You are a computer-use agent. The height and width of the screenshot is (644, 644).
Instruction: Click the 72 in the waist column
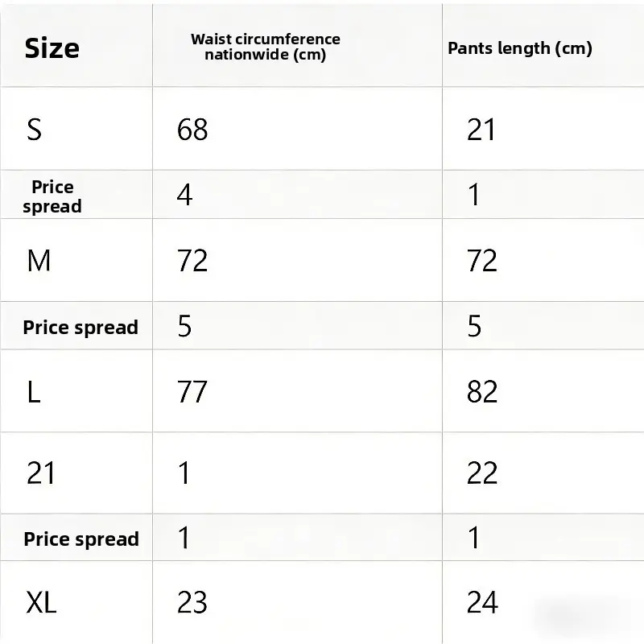(x=192, y=261)
